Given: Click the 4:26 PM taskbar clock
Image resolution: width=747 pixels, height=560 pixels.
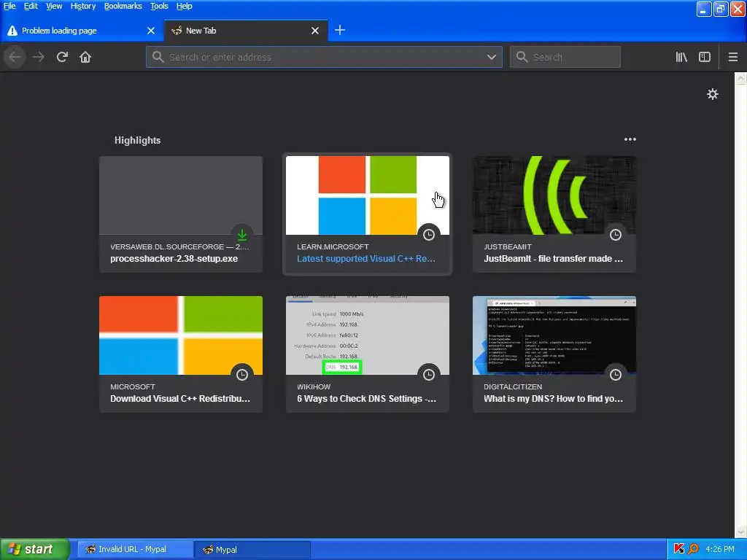Looking at the screenshot, I should coord(720,549).
